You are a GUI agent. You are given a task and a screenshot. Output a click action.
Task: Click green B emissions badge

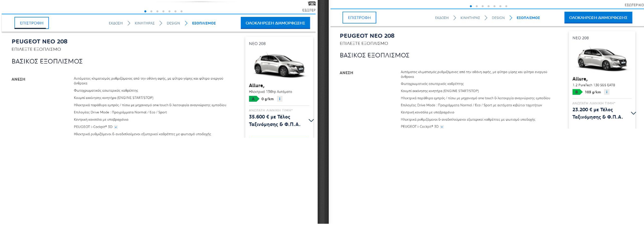tap(577, 92)
